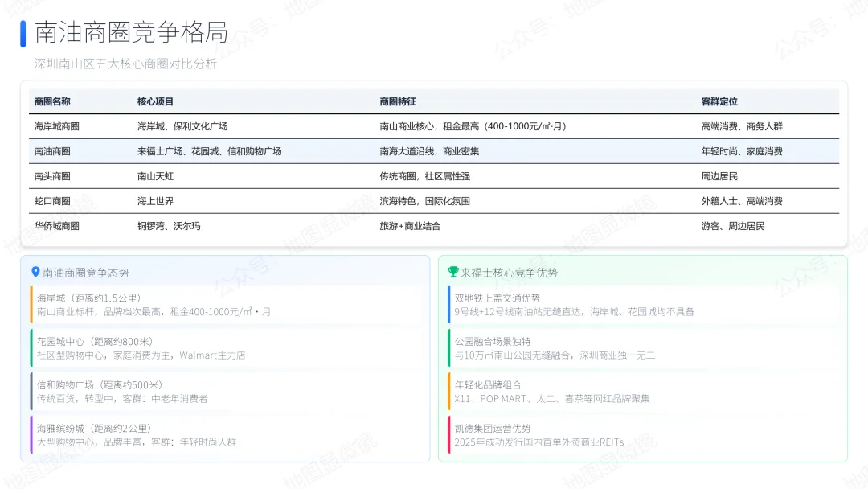
Task: Click the cell about 租金最高 400-1000元
Action: tap(473, 126)
